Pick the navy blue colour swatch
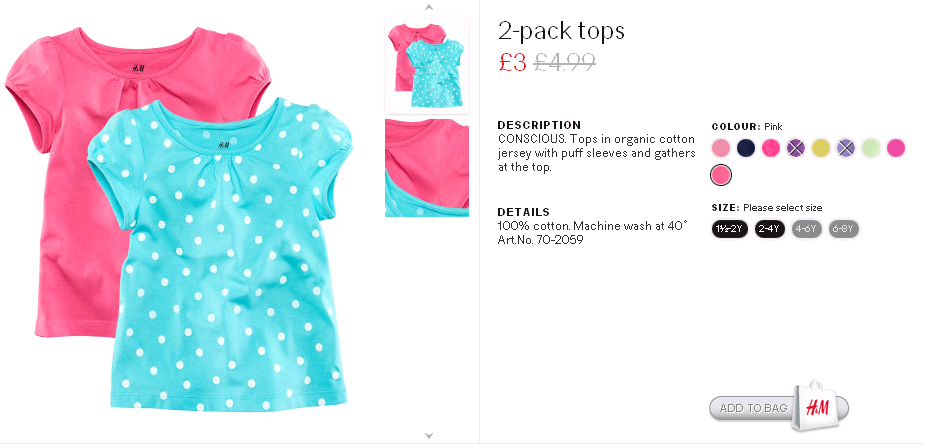This screenshot has width=925, height=446. click(x=746, y=147)
